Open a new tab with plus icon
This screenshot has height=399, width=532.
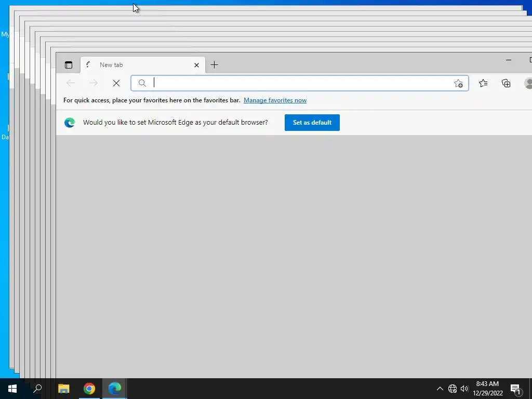[215, 65]
